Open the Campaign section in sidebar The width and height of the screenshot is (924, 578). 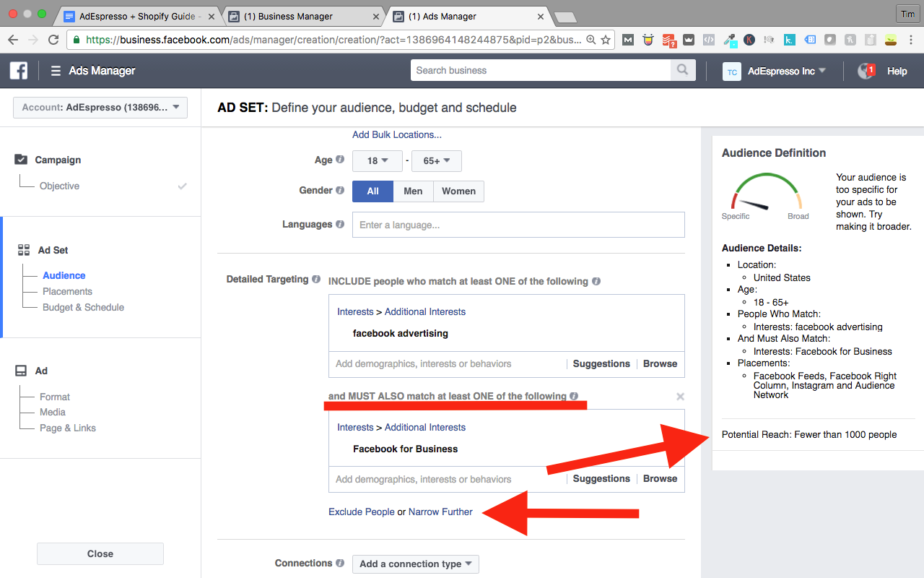pyautogui.click(x=58, y=160)
